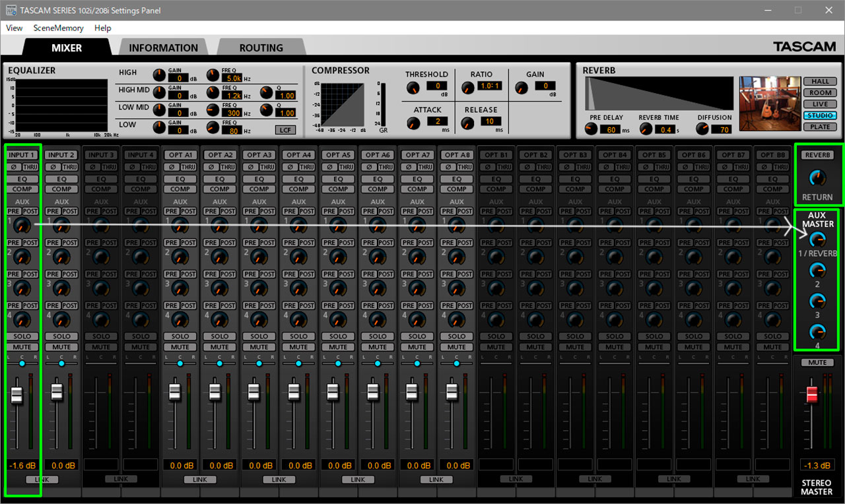845x504 pixels.
Task: Toggle THRU on INPUT 1
Action: pyautogui.click(x=29, y=168)
